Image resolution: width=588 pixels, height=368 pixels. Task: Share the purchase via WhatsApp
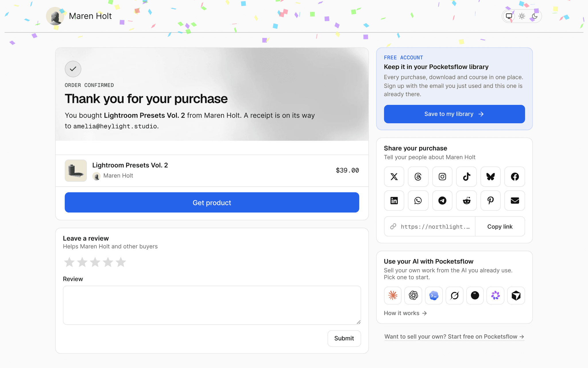(x=418, y=200)
